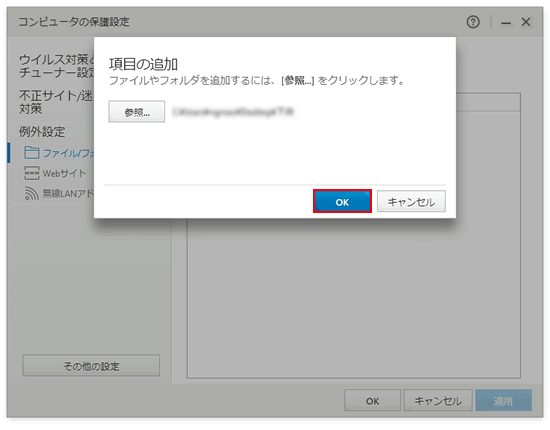Select the Webサイト exception item
The image size is (550, 430).
point(64,173)
